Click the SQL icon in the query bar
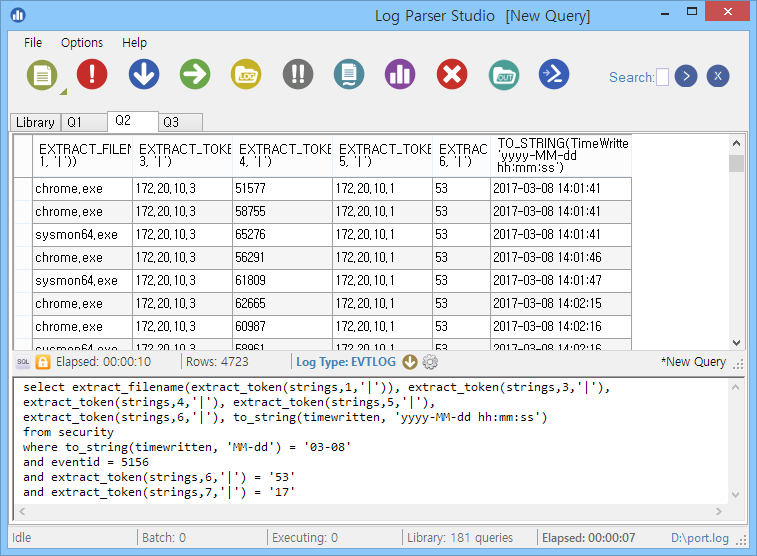 coord(23,362)
